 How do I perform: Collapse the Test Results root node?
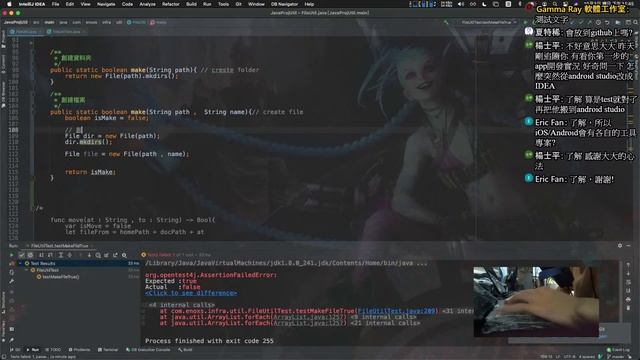tap(20, 264)
